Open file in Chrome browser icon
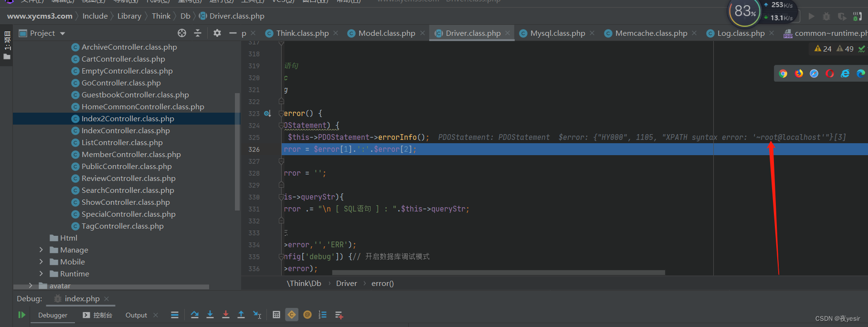The width and height of the screenshot is (868, 327). pos(783,74)
